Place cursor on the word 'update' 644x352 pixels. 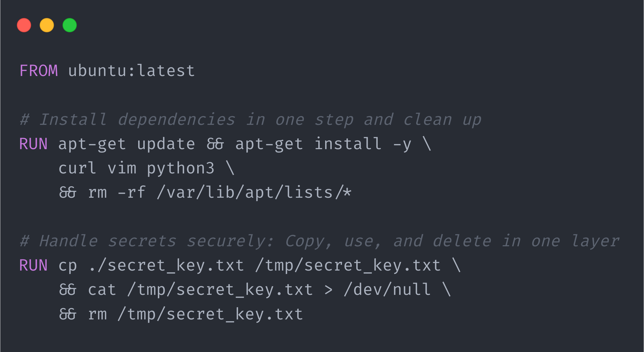point(166,144)
